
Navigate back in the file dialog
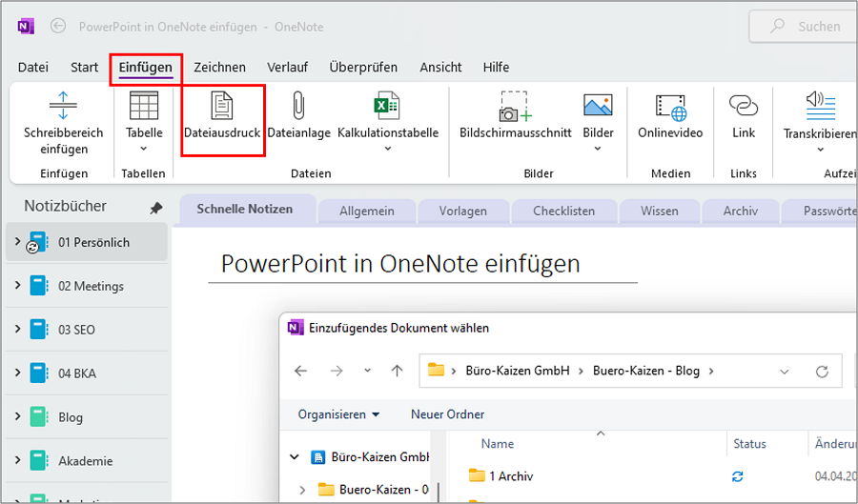click(300, 372)
